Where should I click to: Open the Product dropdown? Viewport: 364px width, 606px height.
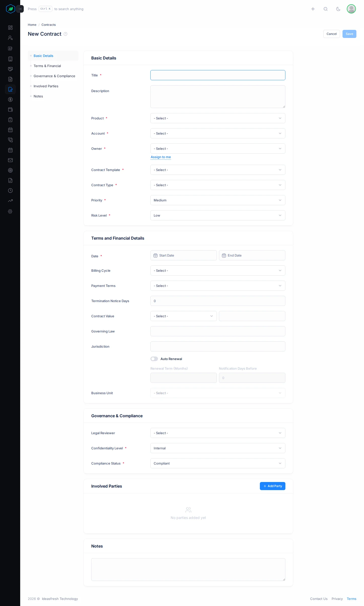click(218, 118)
